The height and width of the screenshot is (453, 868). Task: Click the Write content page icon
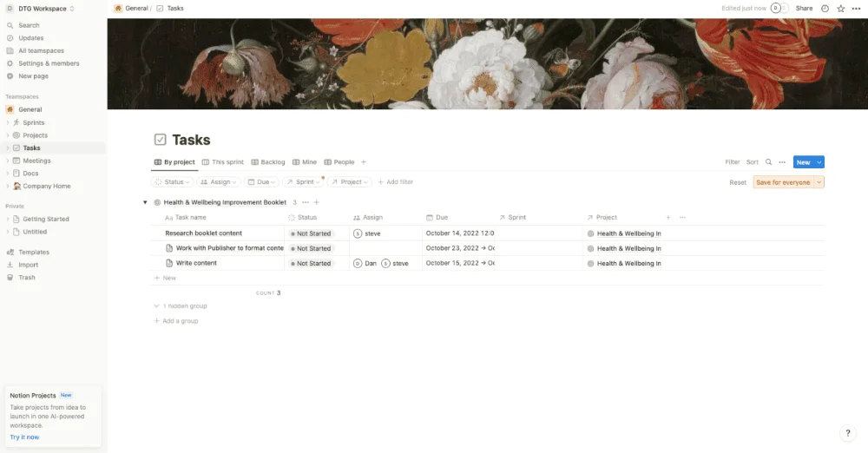point(169,263)
